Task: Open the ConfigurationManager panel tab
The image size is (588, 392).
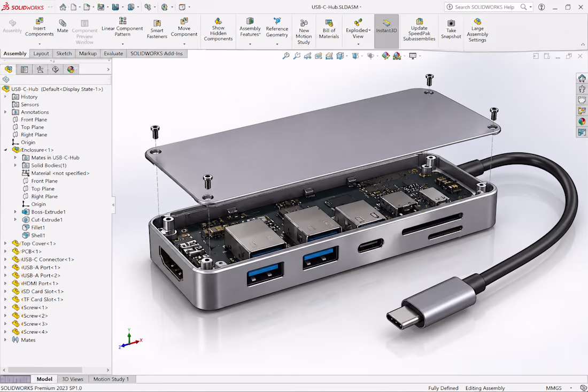Action: pos(40,70)
